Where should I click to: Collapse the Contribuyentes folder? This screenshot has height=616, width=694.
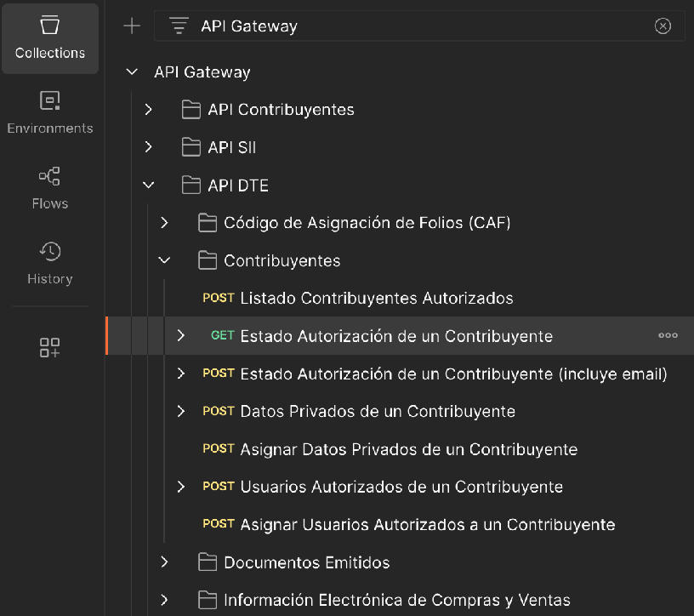(x=164, y=260)
